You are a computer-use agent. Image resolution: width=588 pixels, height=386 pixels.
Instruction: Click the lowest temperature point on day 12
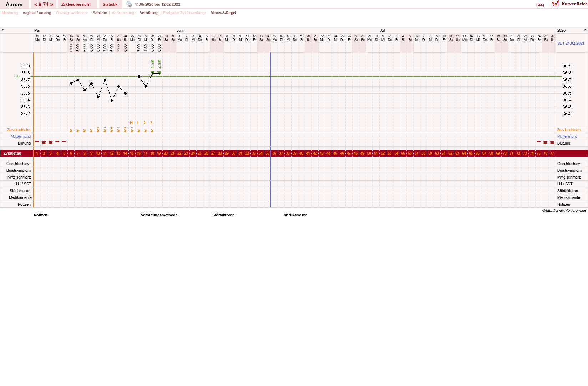[112, 100]
